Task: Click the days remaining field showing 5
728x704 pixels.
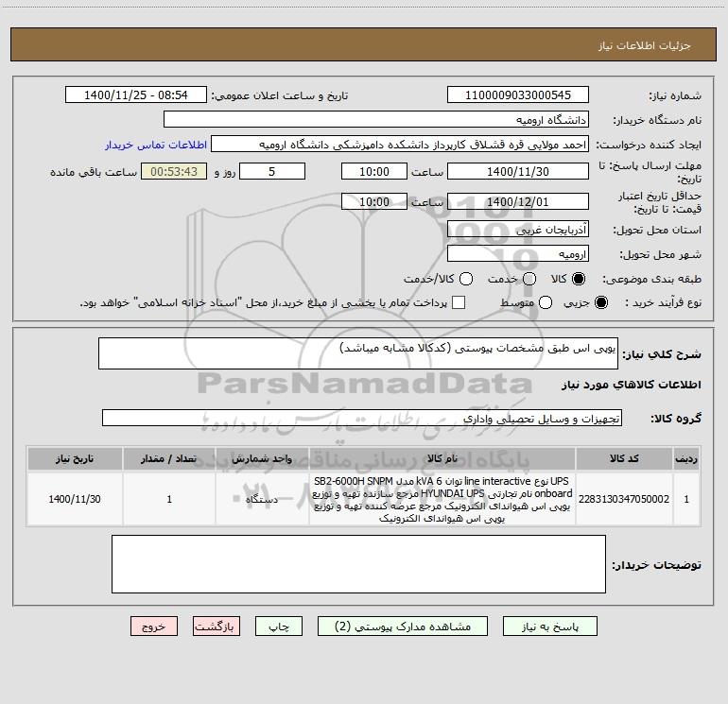Action: [272, 171]
